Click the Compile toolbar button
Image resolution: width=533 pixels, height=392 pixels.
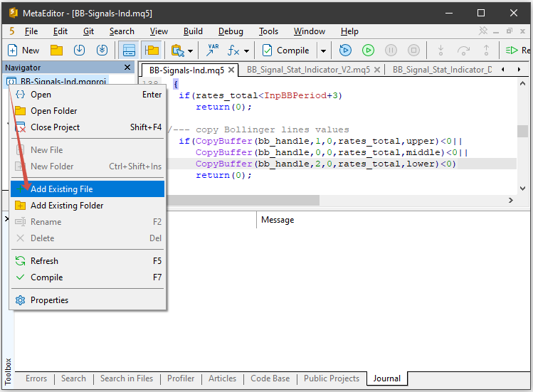pos(286,51)
